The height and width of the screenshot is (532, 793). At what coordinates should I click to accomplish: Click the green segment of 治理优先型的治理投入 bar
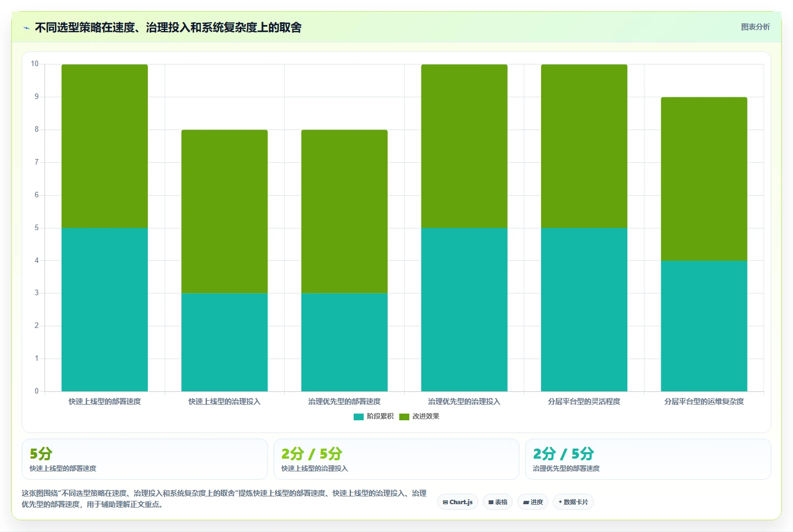point(464,146)
